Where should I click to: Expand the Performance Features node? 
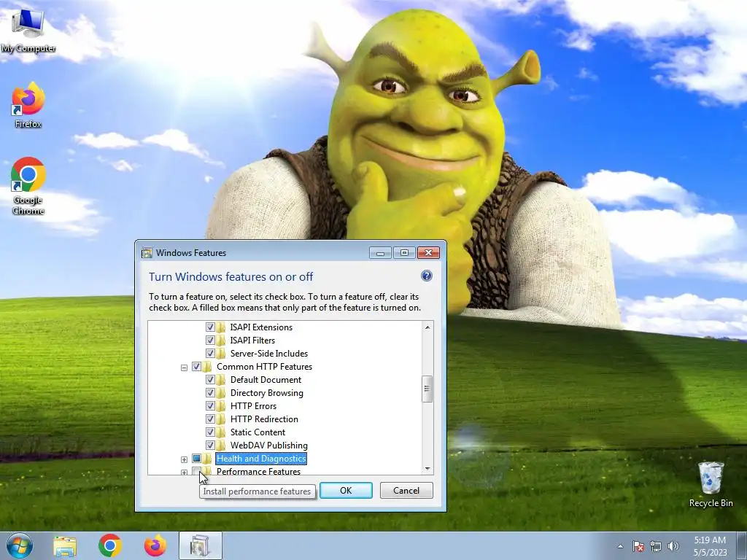(184, 472)
